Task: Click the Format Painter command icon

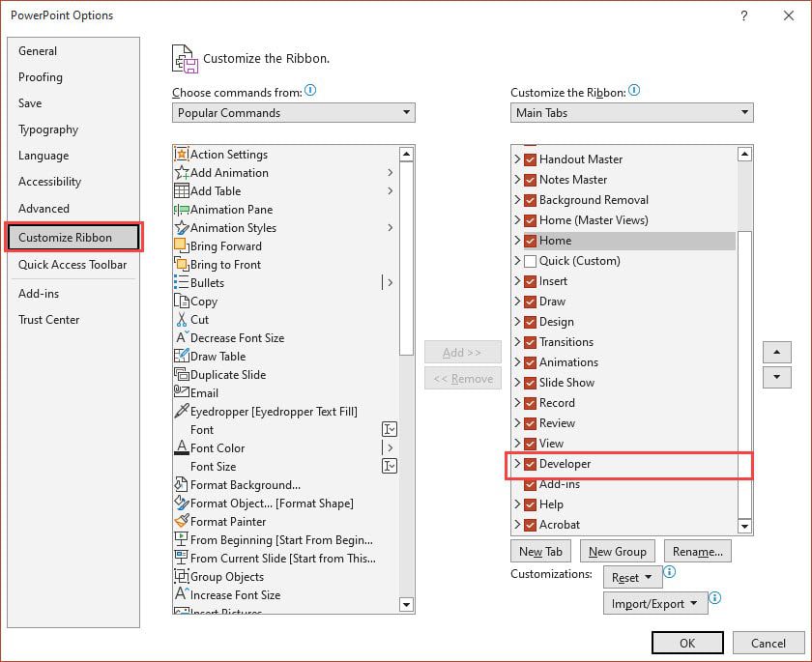Action: tap(184, 522)
